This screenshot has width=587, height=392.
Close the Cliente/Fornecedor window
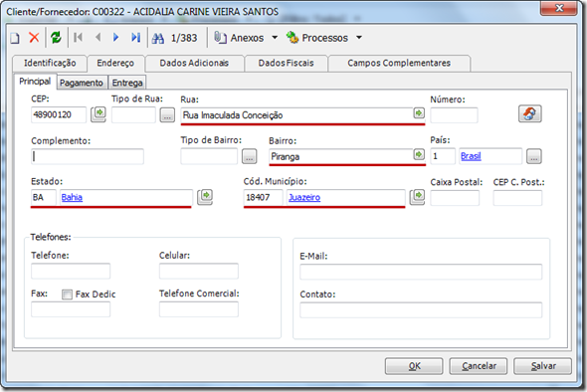[558, 8]
